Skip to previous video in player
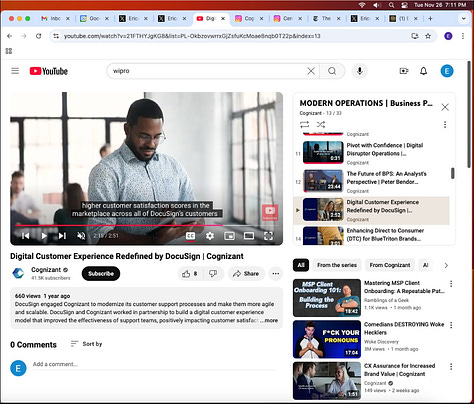The image size is (474, 404). point(25,236)
